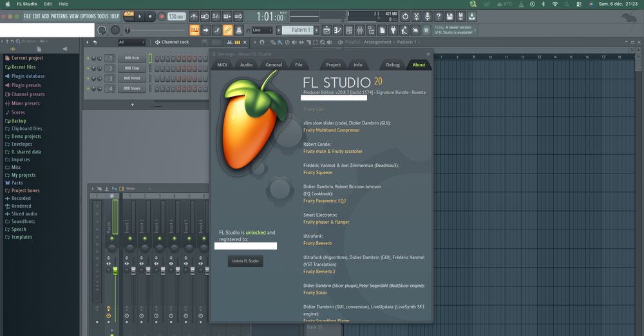Click the Save project floppy disk icon
Viewport: 644px width, 336px height.
click(450, 17)
